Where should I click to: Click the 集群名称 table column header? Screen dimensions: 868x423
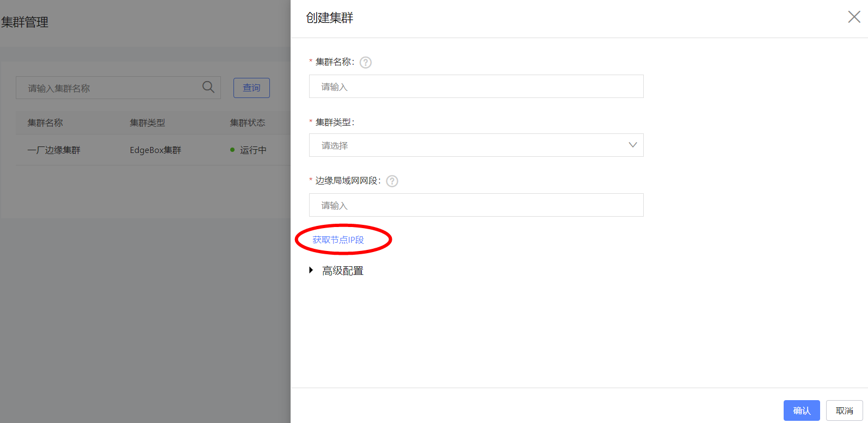point(45,123)
